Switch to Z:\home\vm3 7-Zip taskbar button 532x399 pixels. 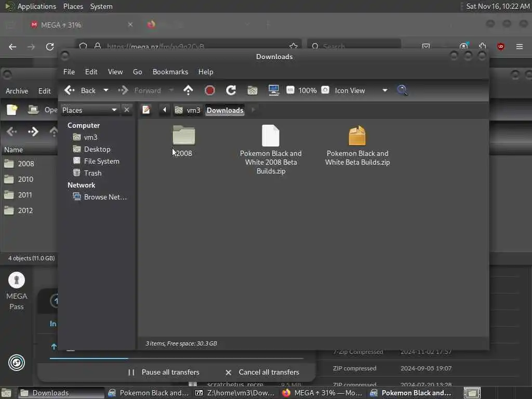pyautogui.click(x=235, y=393)
